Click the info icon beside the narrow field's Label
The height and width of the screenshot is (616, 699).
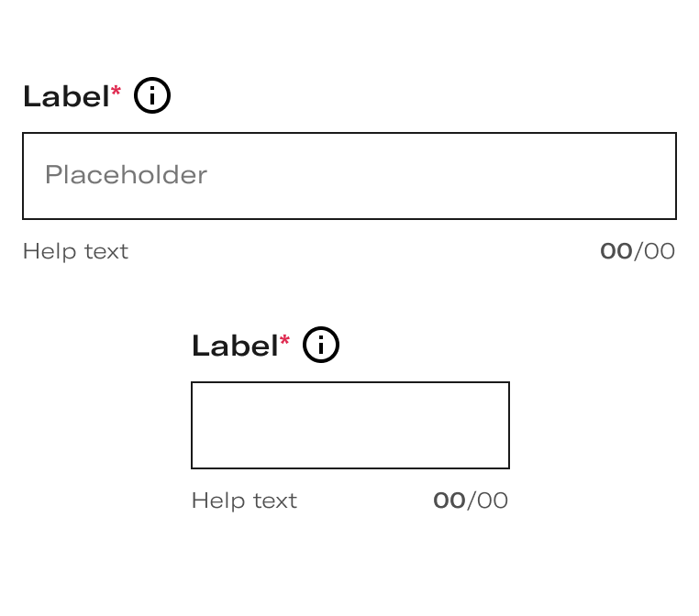pos(321,345)
